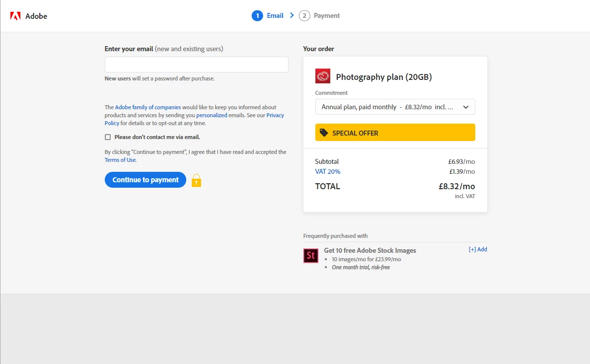Click the £6.93/mo subtotal value
Screen dimensions: 590x364
pyautogui.click(x=461, y=161)
